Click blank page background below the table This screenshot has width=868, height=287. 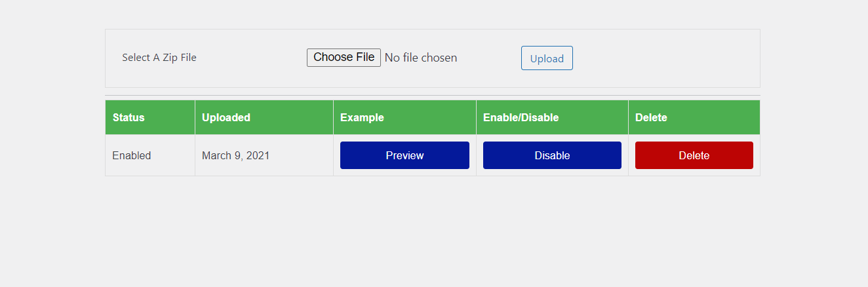click(x=433, y=229)
